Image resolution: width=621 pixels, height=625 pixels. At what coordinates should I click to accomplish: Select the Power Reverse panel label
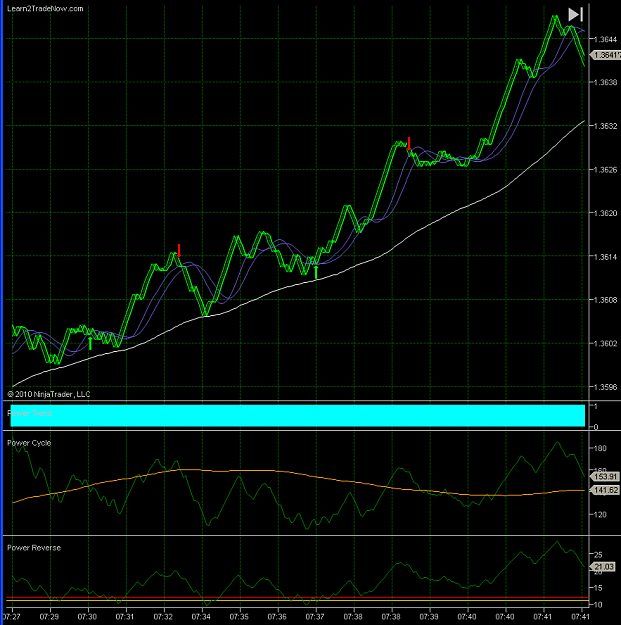pos(34,548)
